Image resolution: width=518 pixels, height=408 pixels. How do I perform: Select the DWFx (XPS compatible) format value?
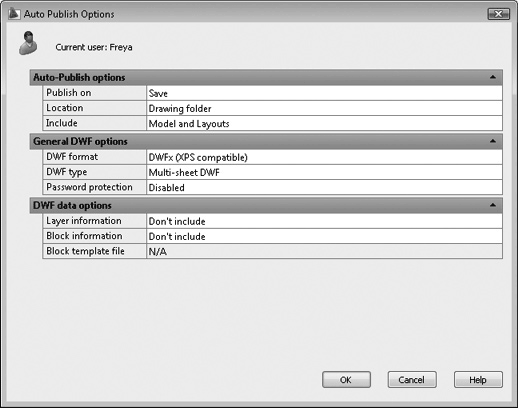(x=324, y=157)
